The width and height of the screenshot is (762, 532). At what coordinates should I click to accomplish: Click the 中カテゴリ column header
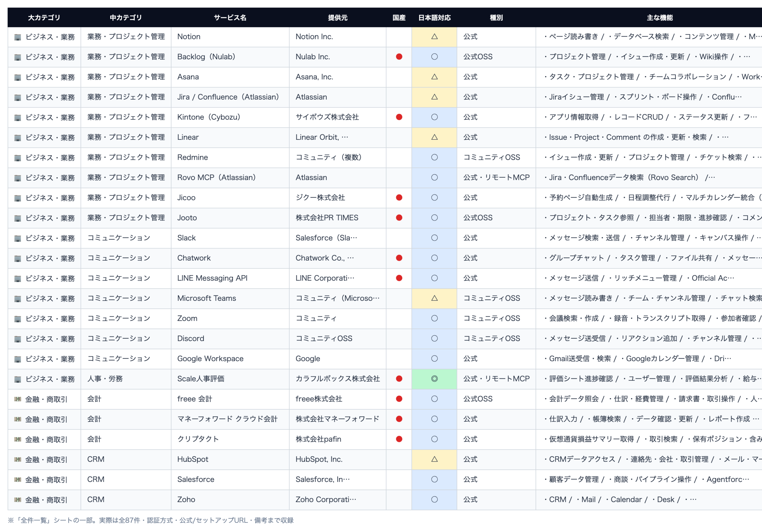pos(126,18)
